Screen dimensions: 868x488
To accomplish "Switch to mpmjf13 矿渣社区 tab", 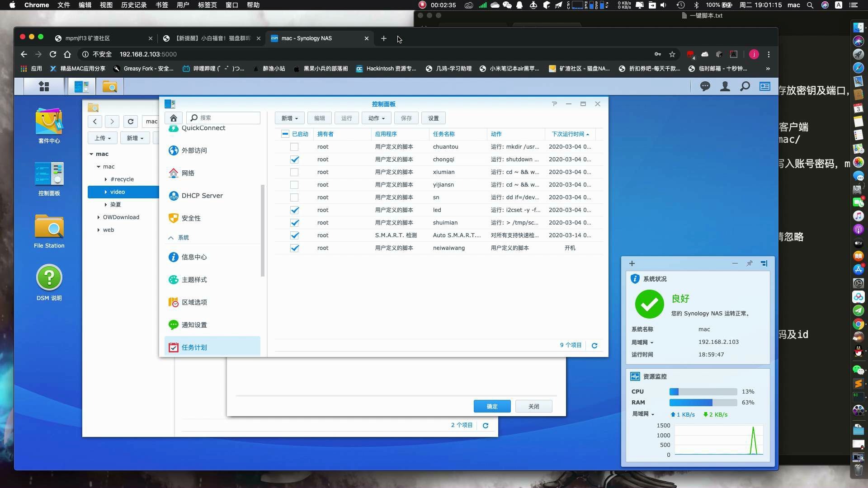I will pos(103,38).
